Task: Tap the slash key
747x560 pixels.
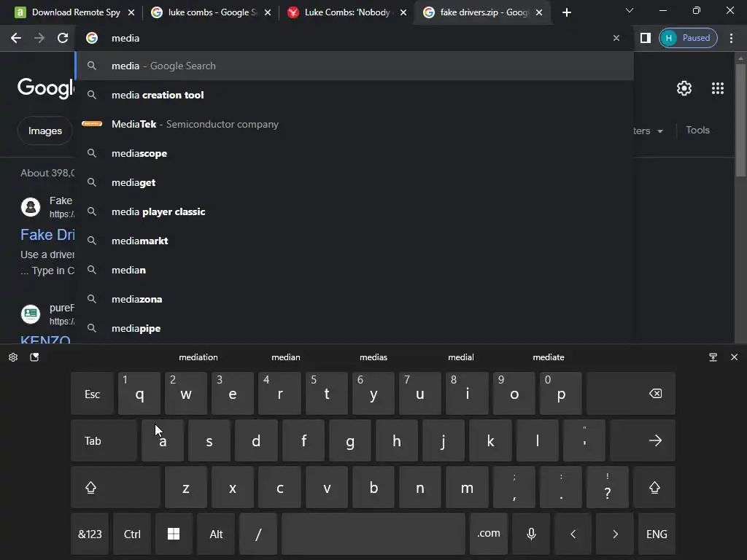Action: click(258, 534)
